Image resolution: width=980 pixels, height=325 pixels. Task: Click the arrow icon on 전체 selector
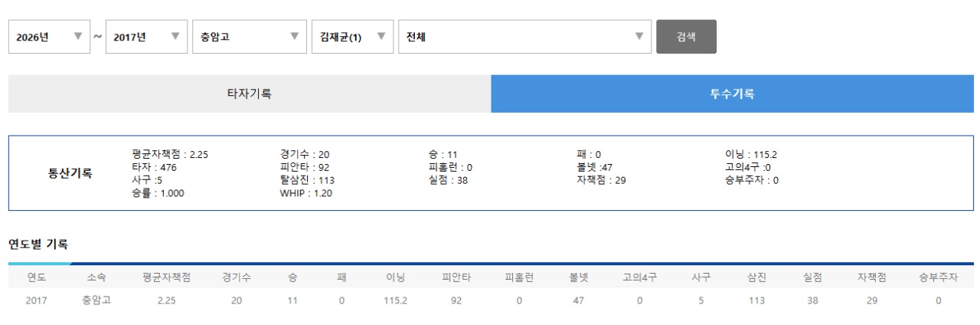click(639, 36)
